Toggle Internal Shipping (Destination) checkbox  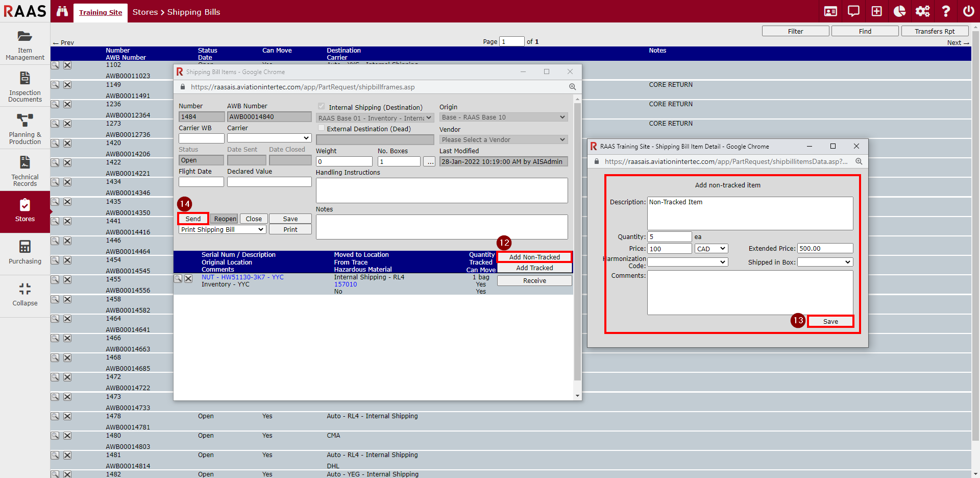click(x=321, y=107)
